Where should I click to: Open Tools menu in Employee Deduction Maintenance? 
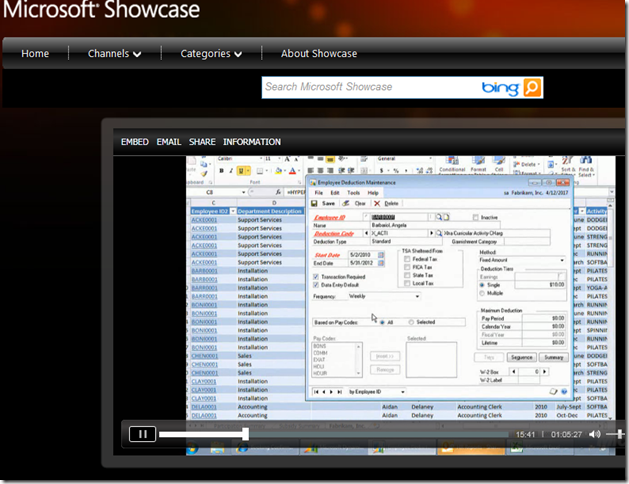pyautogui.click(x=353, y=193)
